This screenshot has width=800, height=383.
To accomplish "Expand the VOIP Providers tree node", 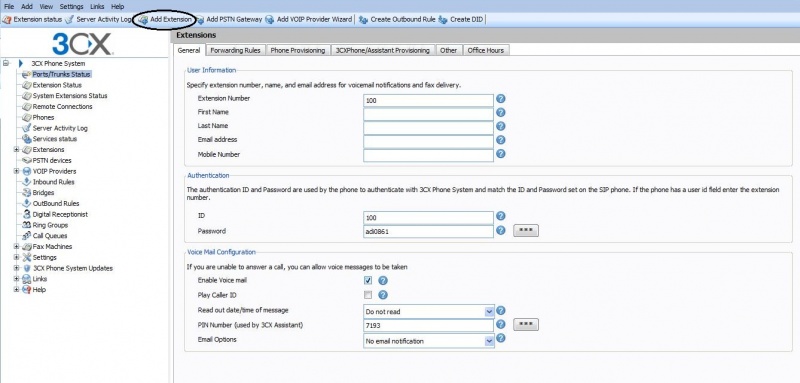I will click(x=16, y=171).
